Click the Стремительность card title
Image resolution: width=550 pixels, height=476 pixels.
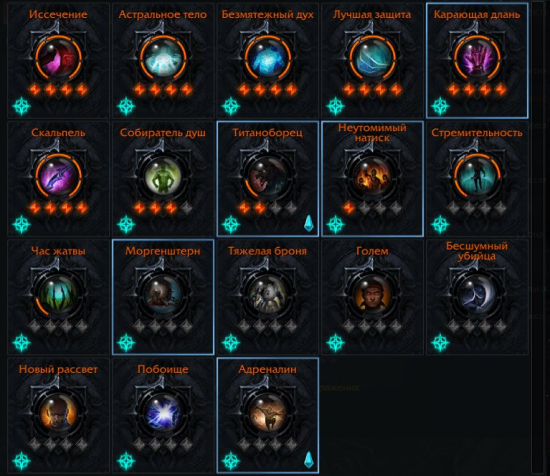[x=477, y=133]
